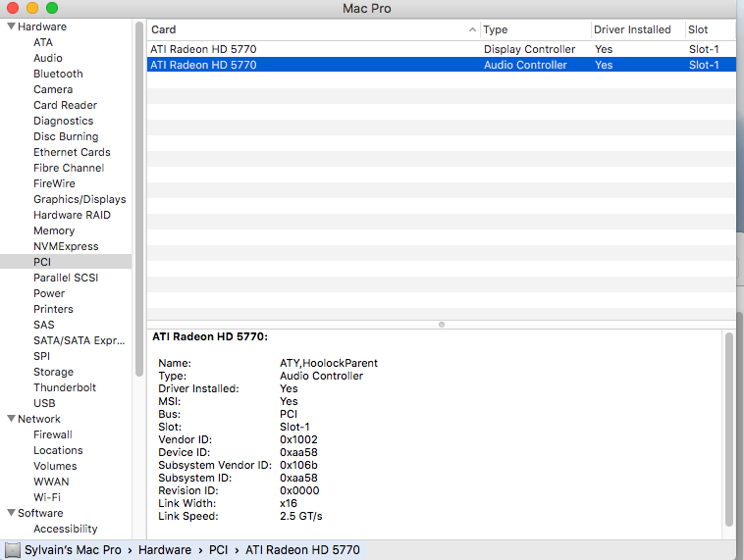The width and height of the screenshot is (744, 560).
Task: Select Accessibility under Software
Action: [66, 529]
